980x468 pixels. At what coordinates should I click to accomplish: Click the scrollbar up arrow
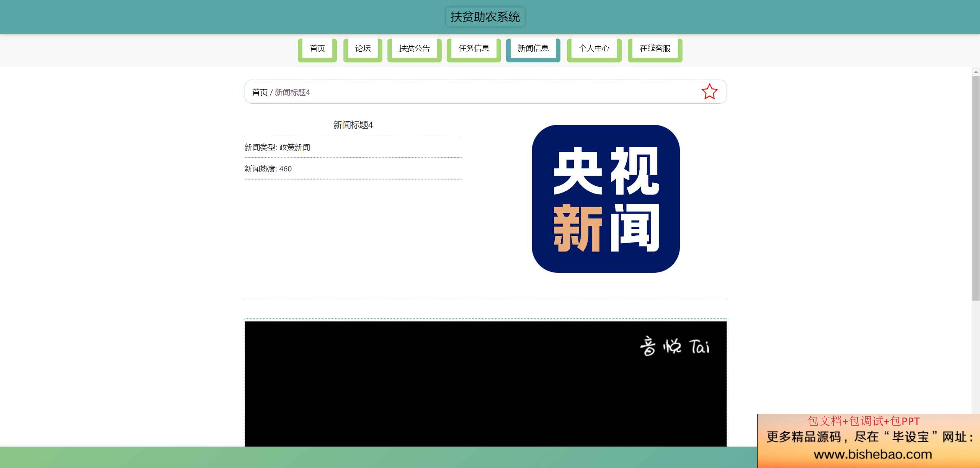pos(976,72)
